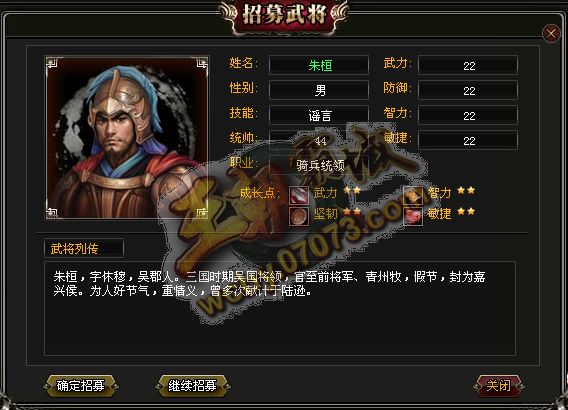Select the 武力 value field
This screenshot has width=568, height=410.
[468, 66]
